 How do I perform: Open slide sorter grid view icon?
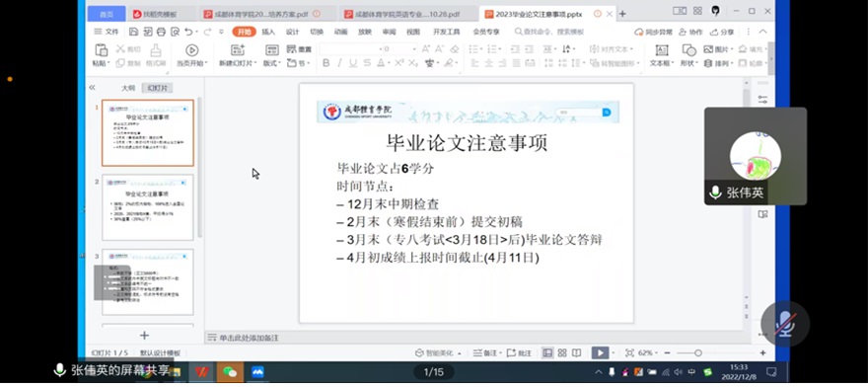pos(562,352)
